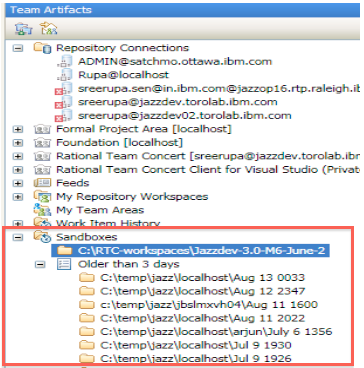Select C:\temp\jazz\localhost\Aug 12 2347
The height and width of the screenshot is (368, 364).
tap(202, 291)
